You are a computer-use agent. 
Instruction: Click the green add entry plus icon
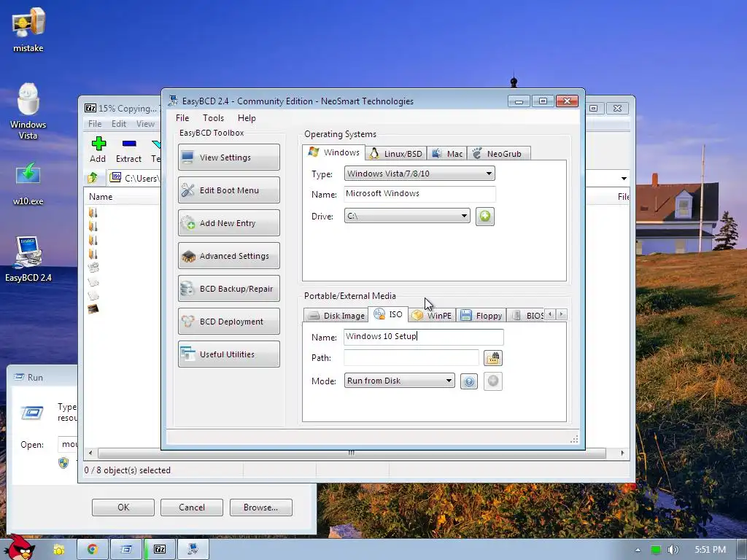[484, 216]
